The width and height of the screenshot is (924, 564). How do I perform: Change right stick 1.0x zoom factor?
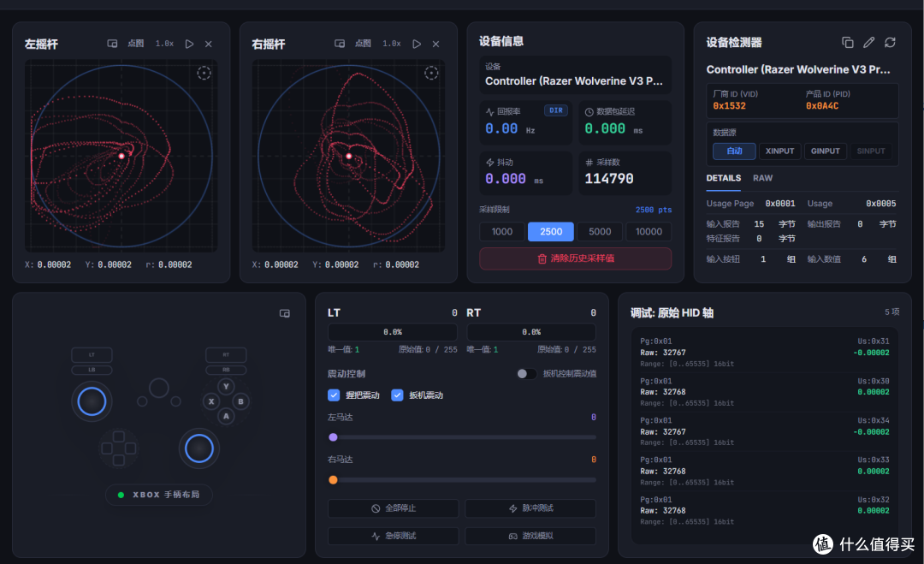tap(392, 44)
